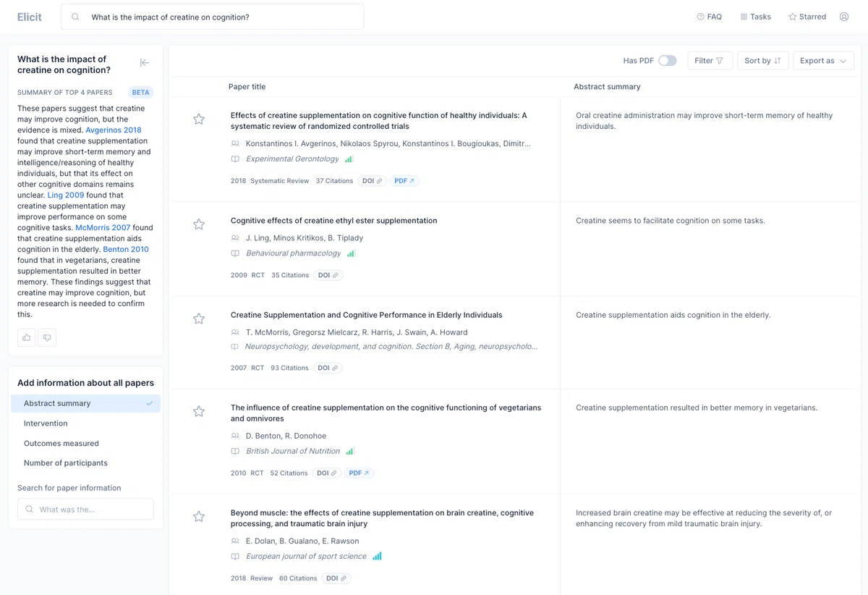Click authors icon beside T. McMorris

coord(235,332)
